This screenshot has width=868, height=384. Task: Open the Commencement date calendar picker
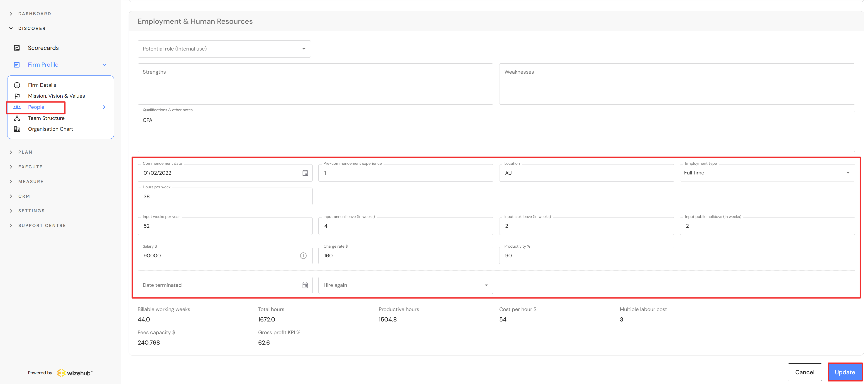click(x=305, y=173)
